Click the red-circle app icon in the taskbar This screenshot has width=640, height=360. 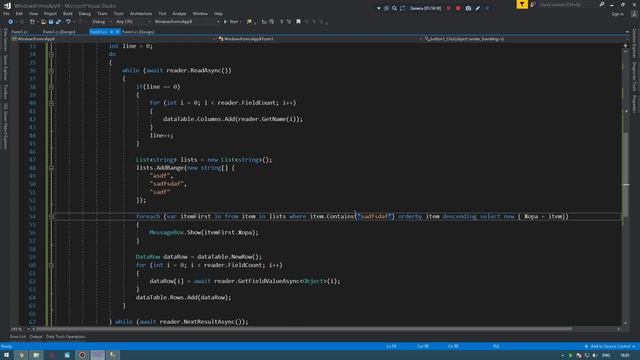[x=82, y=355]
